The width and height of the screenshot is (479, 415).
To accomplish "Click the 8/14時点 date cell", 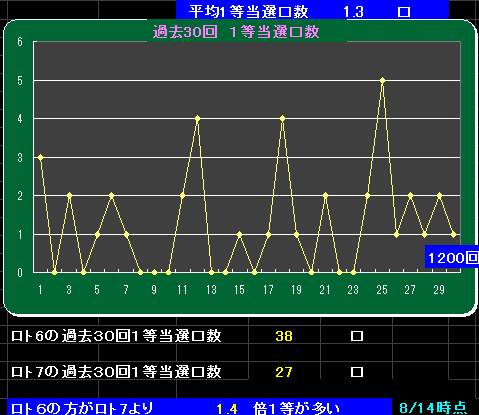I will 433,408.
